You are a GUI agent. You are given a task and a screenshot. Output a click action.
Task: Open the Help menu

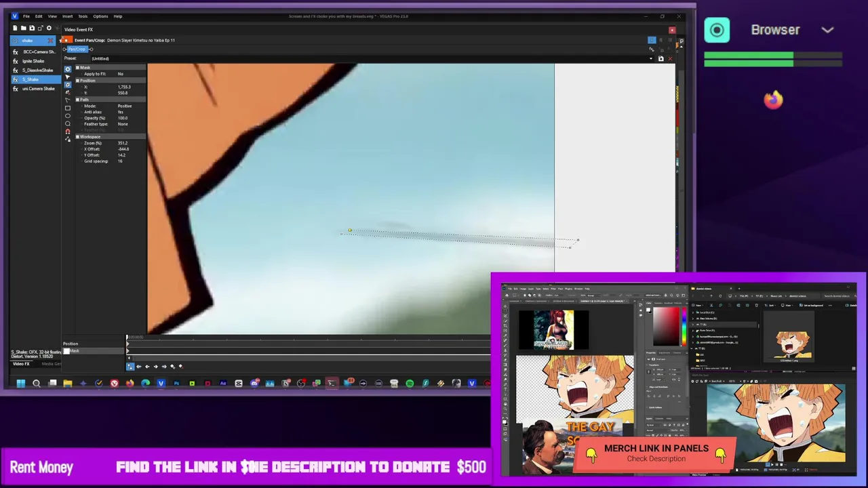point(118,16)
